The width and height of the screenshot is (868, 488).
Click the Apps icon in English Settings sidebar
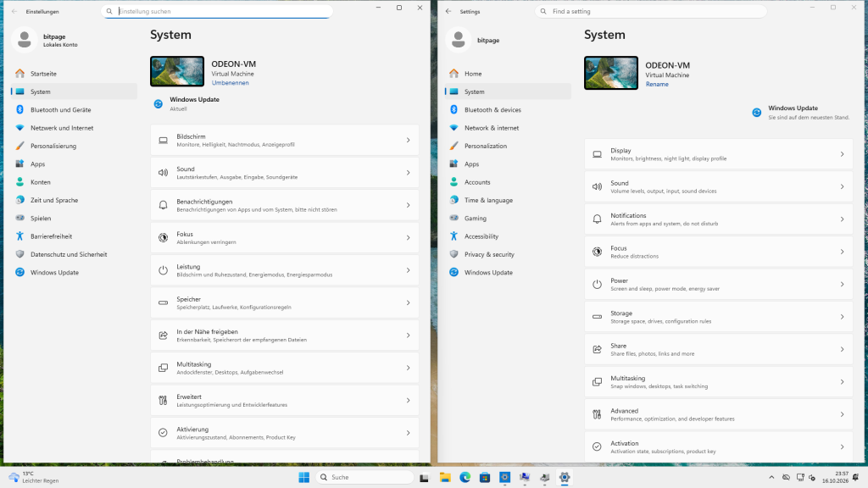(454, 164)
